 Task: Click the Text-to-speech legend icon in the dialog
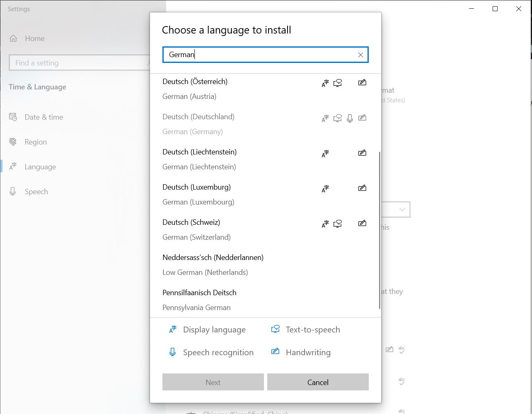coord(275,329)
